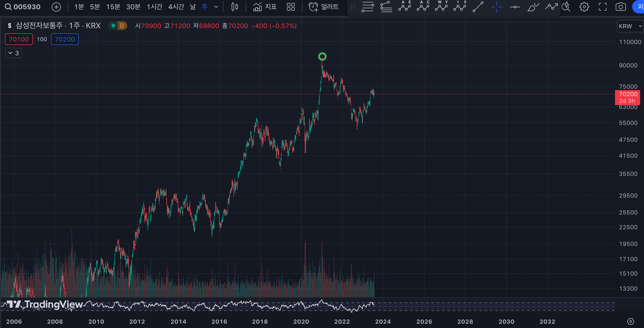Screen dimensions: 644x328
Task: Click the 70200 current price label
Action: 628,97
